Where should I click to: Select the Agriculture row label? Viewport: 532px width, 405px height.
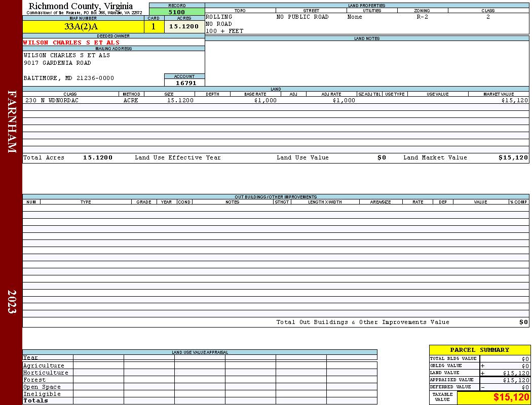[x=44, y=366]
